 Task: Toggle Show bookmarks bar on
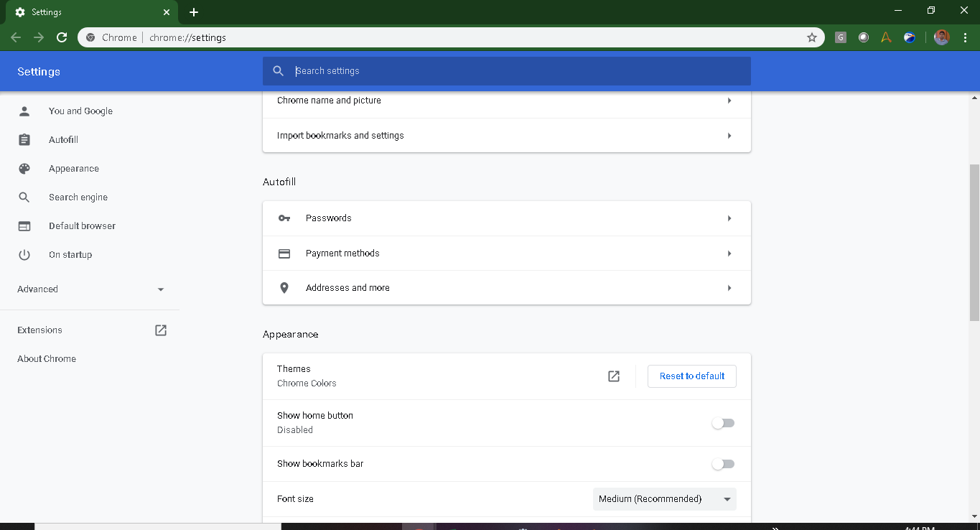pos(723,464)
